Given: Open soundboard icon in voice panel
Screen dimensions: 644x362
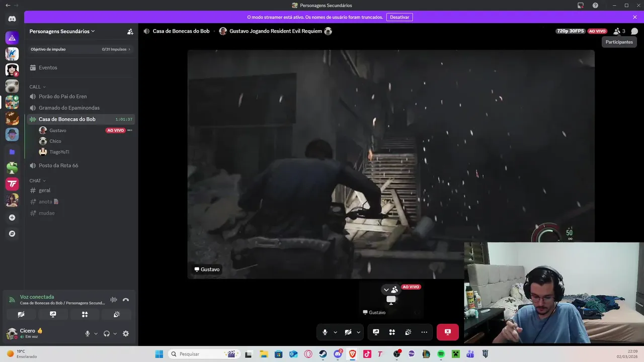Looking at the screenshot, I should click(117, 314).
